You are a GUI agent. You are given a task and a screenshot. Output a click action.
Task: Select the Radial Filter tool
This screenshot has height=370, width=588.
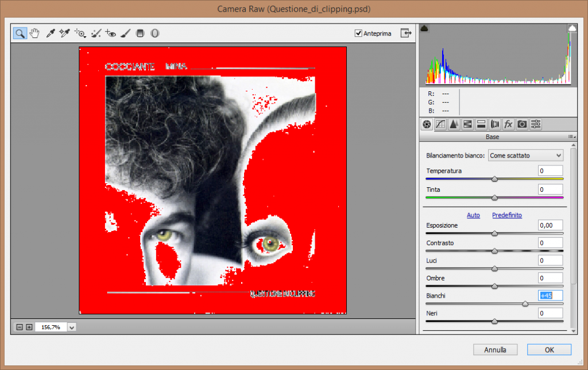(155, 33)
